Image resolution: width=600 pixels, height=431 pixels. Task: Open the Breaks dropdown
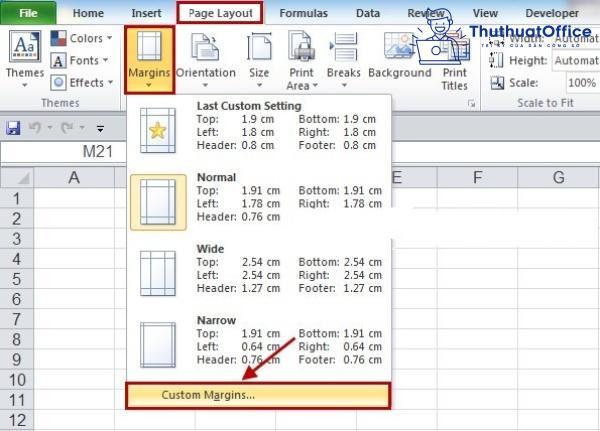(x=344, y=60)
